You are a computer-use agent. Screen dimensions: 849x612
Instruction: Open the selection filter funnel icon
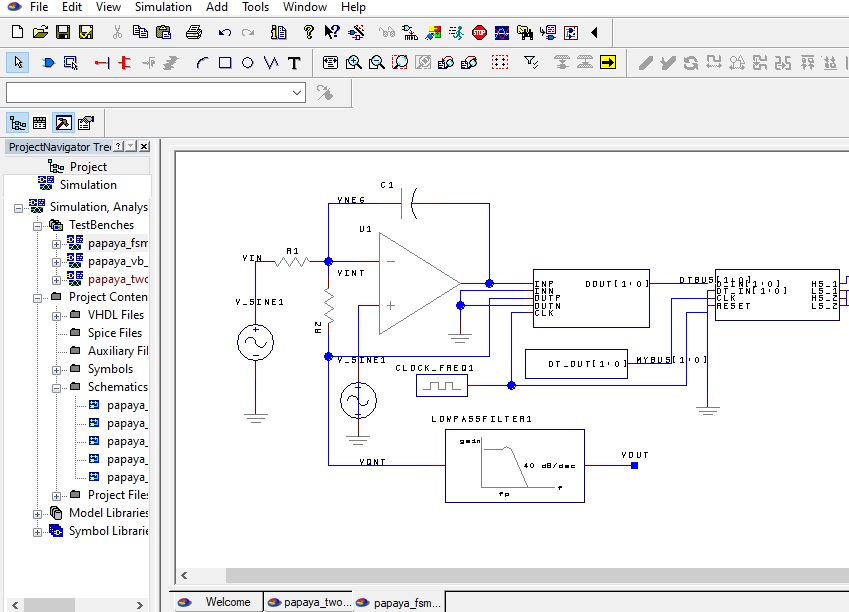click(531, 63)
